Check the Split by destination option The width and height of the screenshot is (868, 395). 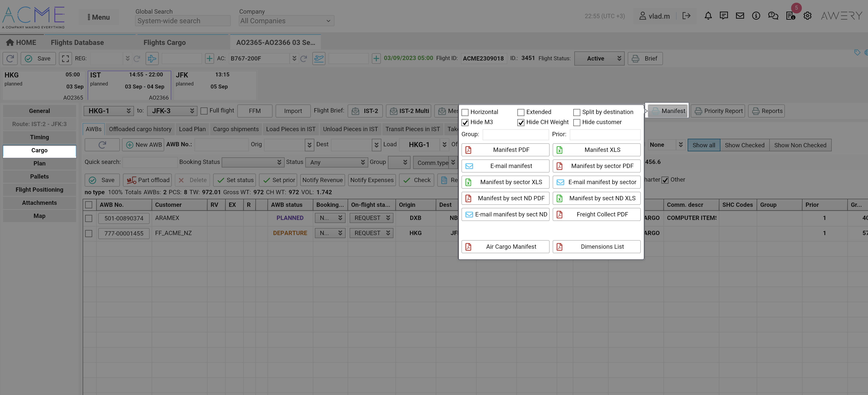coord(577,112)
